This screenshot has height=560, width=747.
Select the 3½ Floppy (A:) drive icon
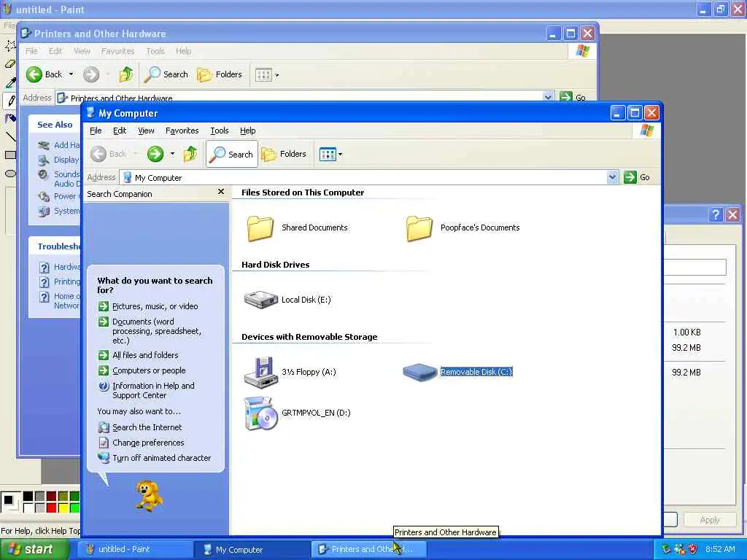click(260, 373)
